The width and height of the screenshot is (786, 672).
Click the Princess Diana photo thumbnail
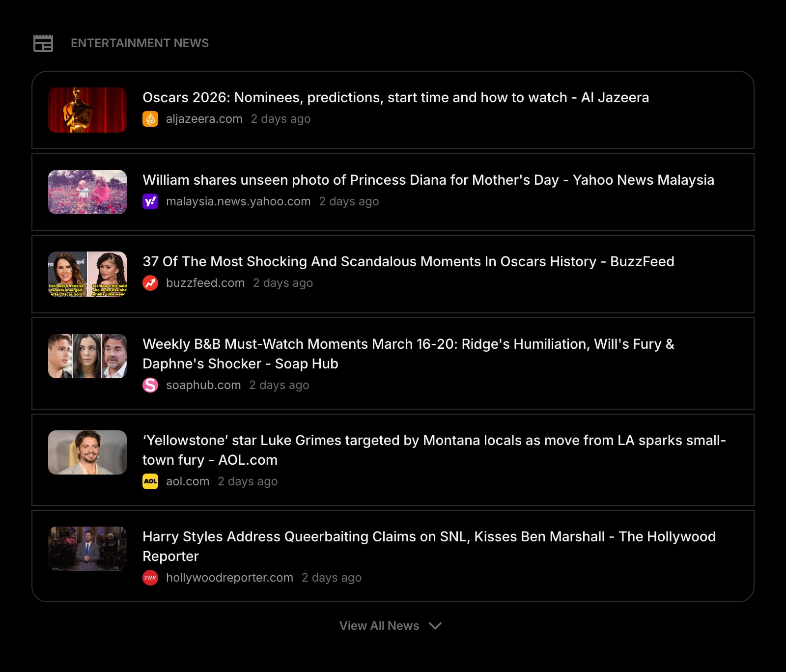(x=87, y=192)
